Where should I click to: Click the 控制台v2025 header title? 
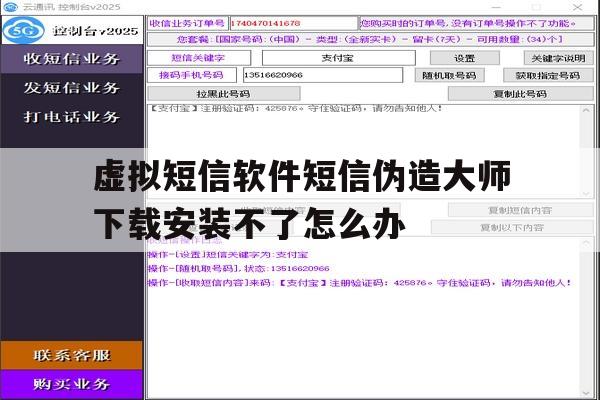click(x=96, y=31)
